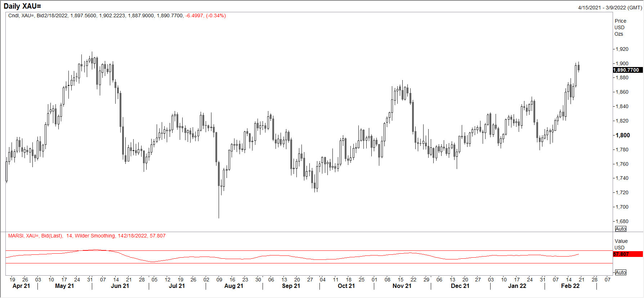Click the red RSI value tag 57.807
This screenshot has width=644, height=298.
[628, 254]
